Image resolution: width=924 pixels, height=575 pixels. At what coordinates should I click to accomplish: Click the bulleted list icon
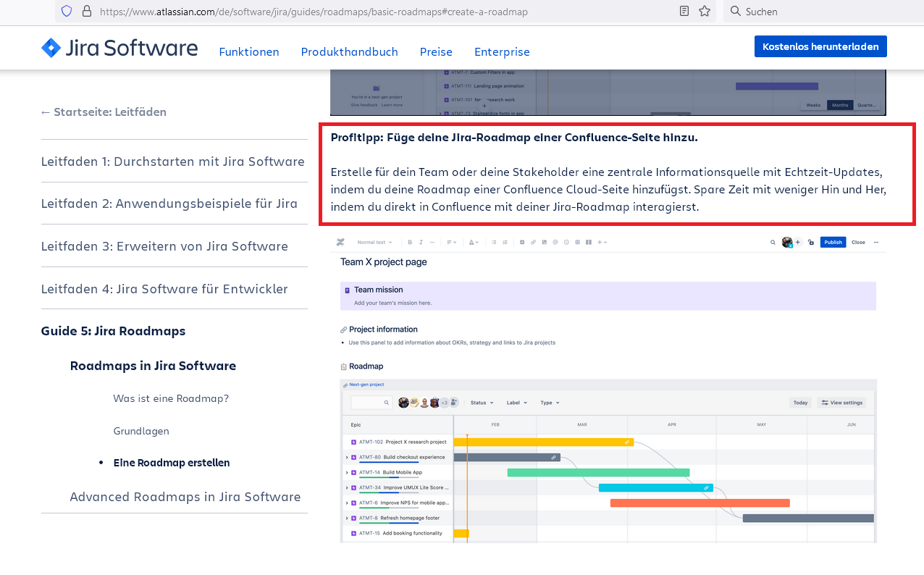[493, 242]
